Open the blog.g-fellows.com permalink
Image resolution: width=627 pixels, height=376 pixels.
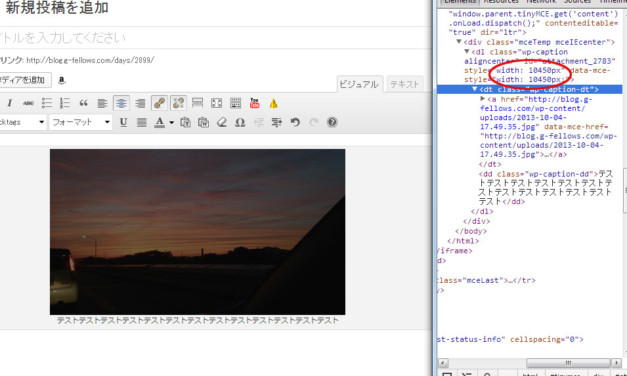[x=90, y=60]
